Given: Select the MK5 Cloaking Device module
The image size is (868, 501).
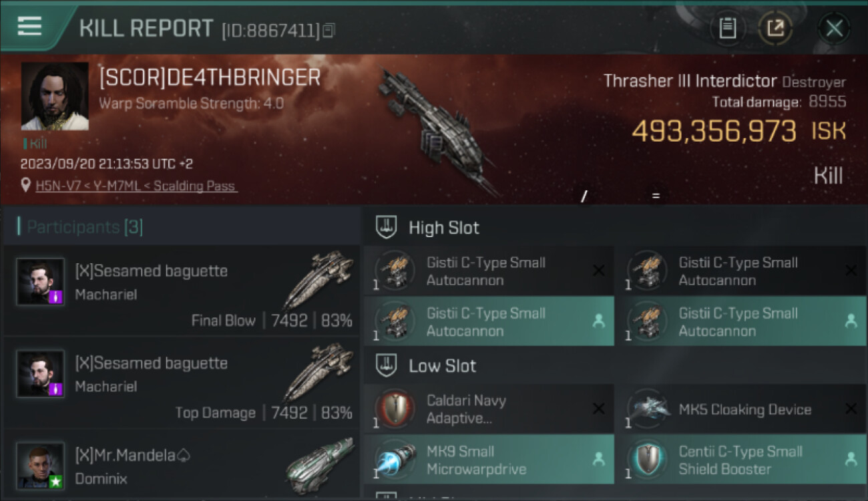Looking at the screenshot, I should (740, 409).
